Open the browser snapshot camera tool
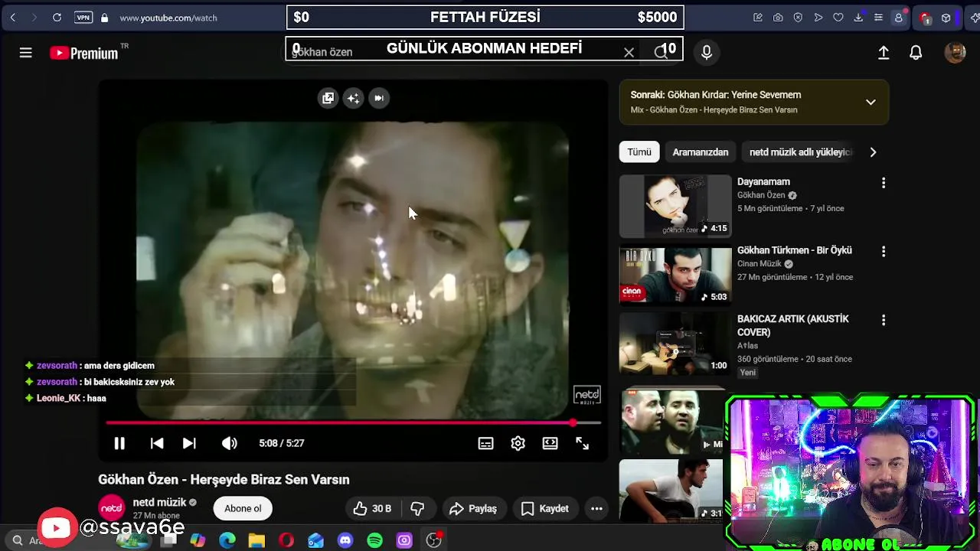Screen dimensions: 980x551 [778, 18]
